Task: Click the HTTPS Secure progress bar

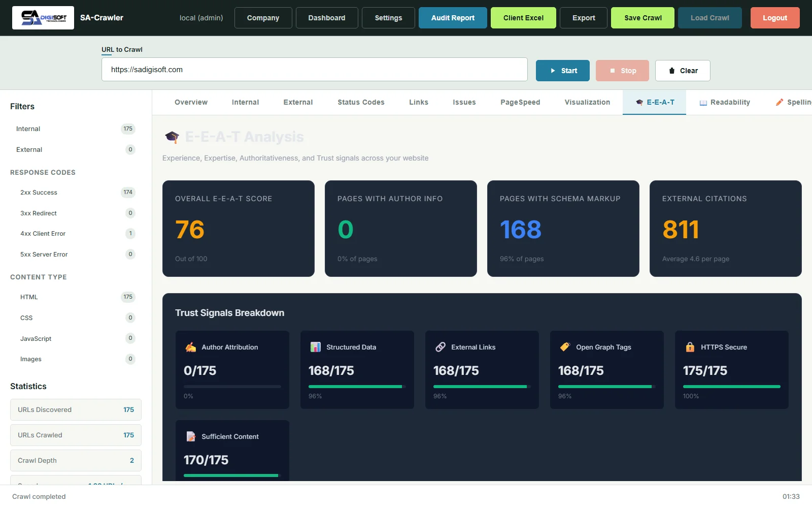Action: 732,387
